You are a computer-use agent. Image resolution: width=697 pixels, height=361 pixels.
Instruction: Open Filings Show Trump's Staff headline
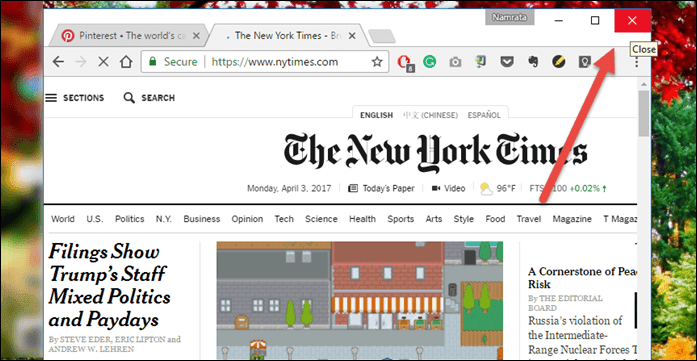[109, 285]
